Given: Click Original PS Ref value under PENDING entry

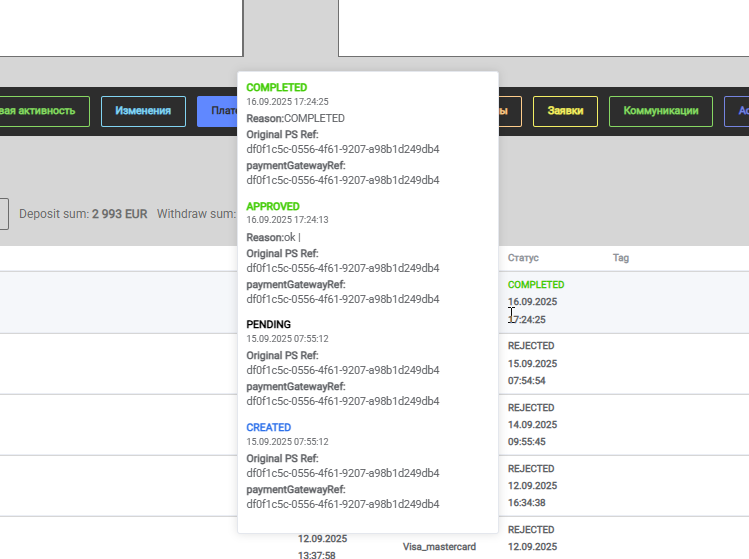Looking at the screenshot, I should 343,370.
